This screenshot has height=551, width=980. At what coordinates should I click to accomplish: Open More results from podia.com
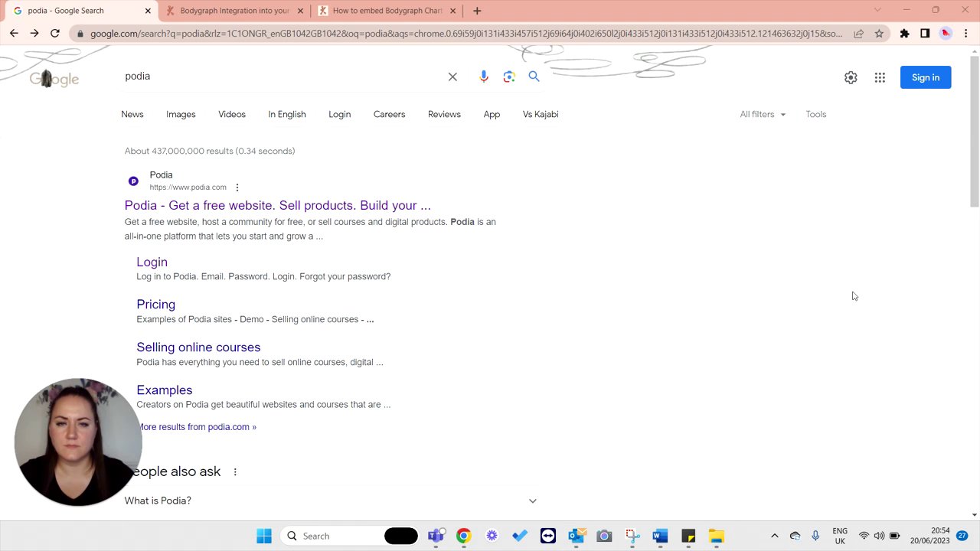point(197,427)
